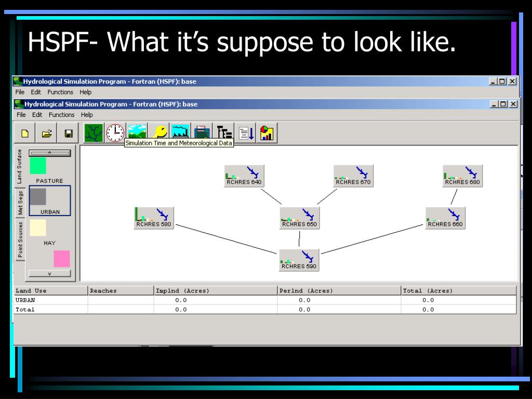This screenshot has height=399, width=532.
Task: Open Functions menu in the back window
Action: (x=60, y=92)
